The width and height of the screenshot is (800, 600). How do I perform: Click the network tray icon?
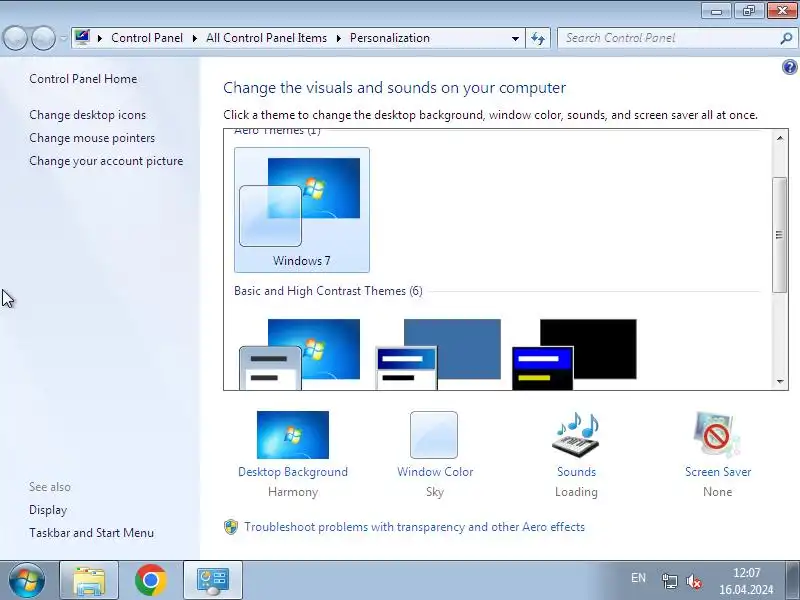(669, 581)
